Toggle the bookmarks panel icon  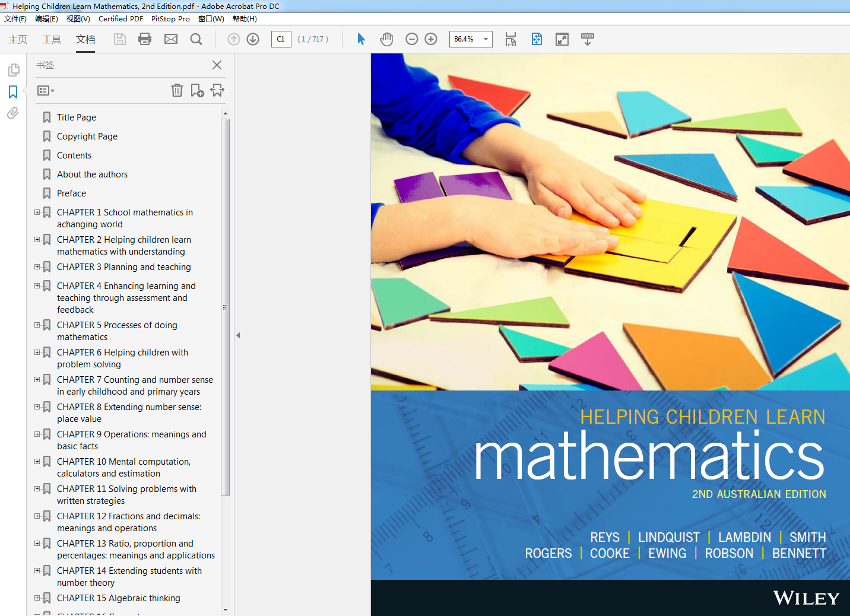point(13,92)
